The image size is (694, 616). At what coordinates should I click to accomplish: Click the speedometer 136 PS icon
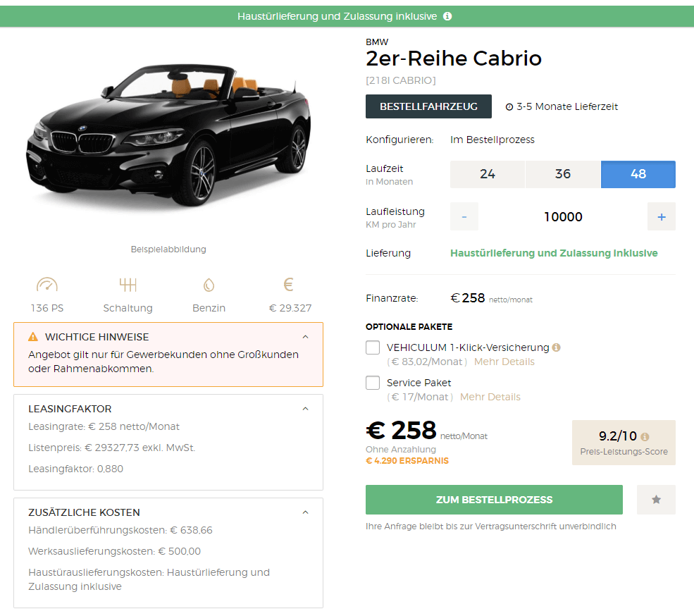pyautogui.click(x=47, y=285)
